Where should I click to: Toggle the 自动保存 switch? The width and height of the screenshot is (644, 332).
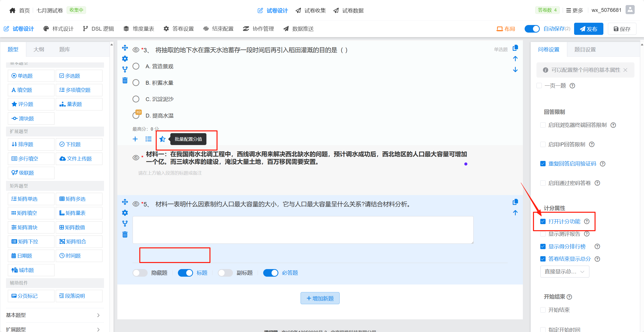[x=532, y=29]
